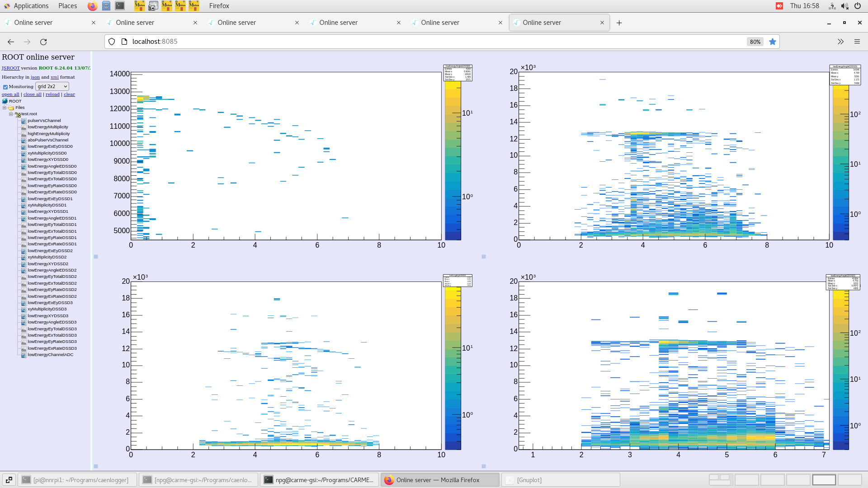Image resolution: width=868 pixels, height=488 pixels.
Task: Launch a Midas instance from the top panel
Action: pos(139,6)
